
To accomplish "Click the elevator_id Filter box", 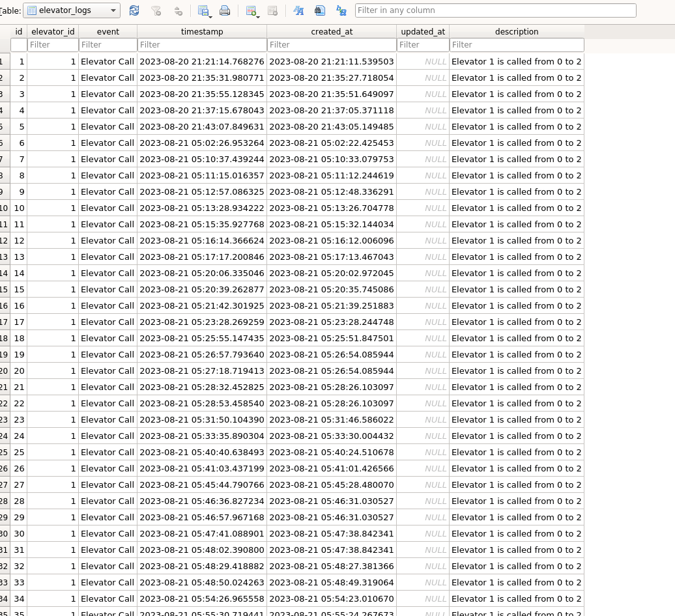I will pos(53,44).
